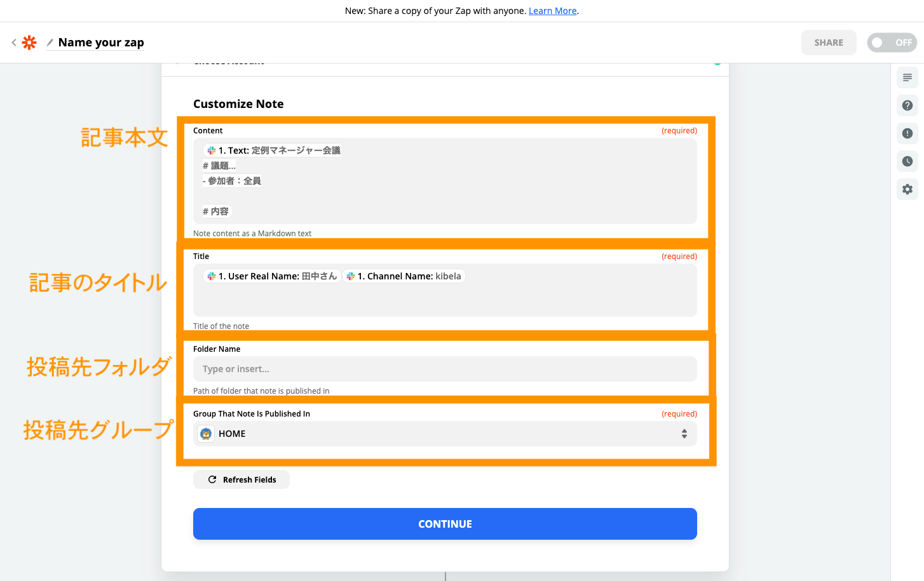Click the Refresh Fields button
Screen dimensions: 924x581
click(x=241, y=479)
